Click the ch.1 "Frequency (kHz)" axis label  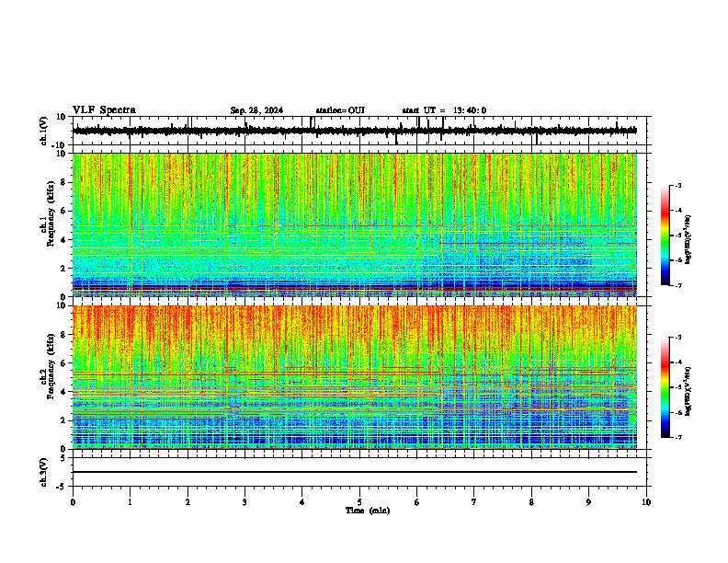coord(51,213)
